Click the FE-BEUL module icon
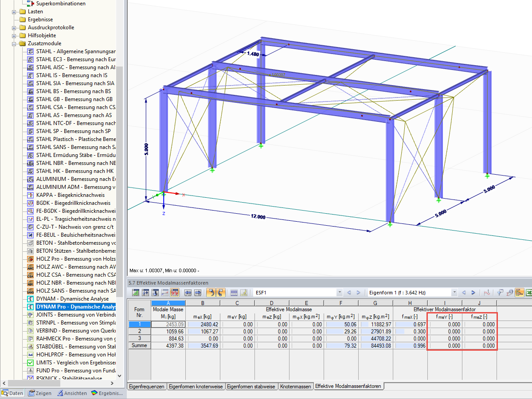Image resolution: width=532 pixels, height=399 pixels. tap(30, 235)
